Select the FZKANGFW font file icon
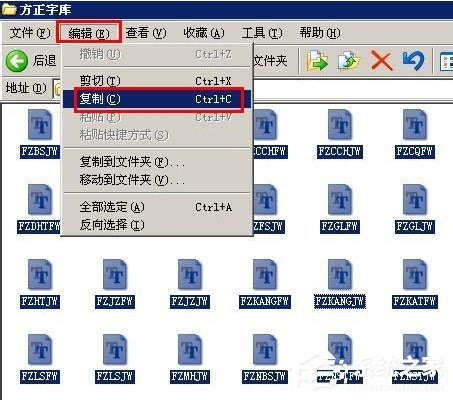The width and height of the screenshot is (453, 400). point(265,274)
